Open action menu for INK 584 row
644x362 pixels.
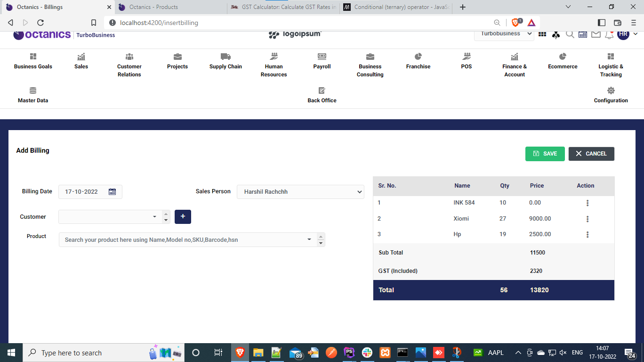pyautogui.click(x=587, y=203)
